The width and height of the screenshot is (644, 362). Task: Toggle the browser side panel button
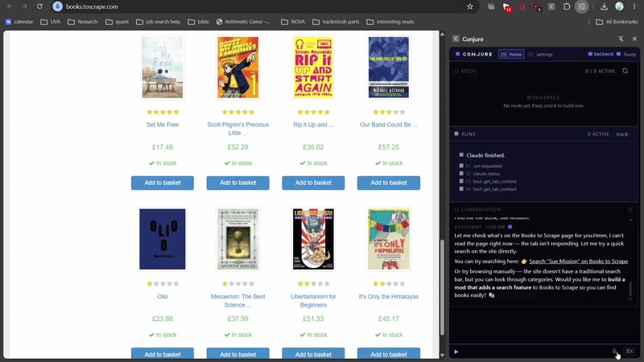[581, 6]
